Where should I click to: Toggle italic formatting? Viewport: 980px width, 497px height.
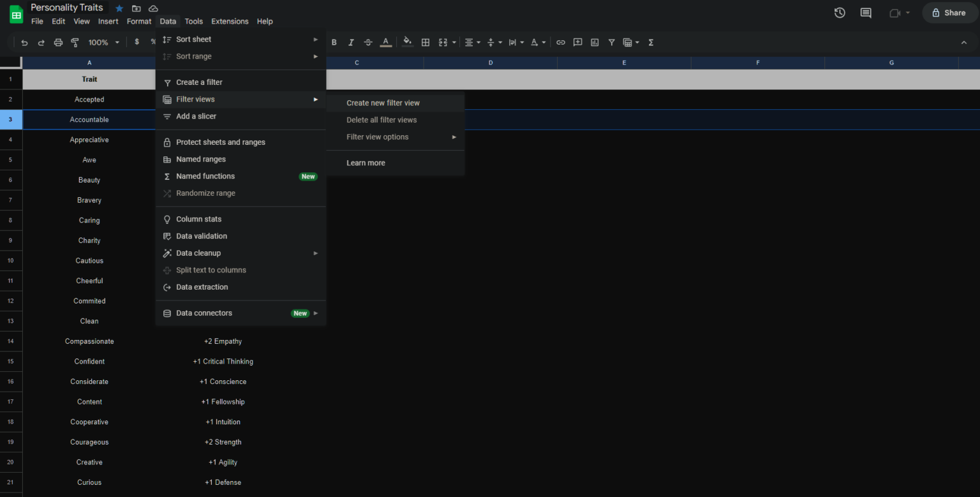pyautogui.click(x=351, y=43)
